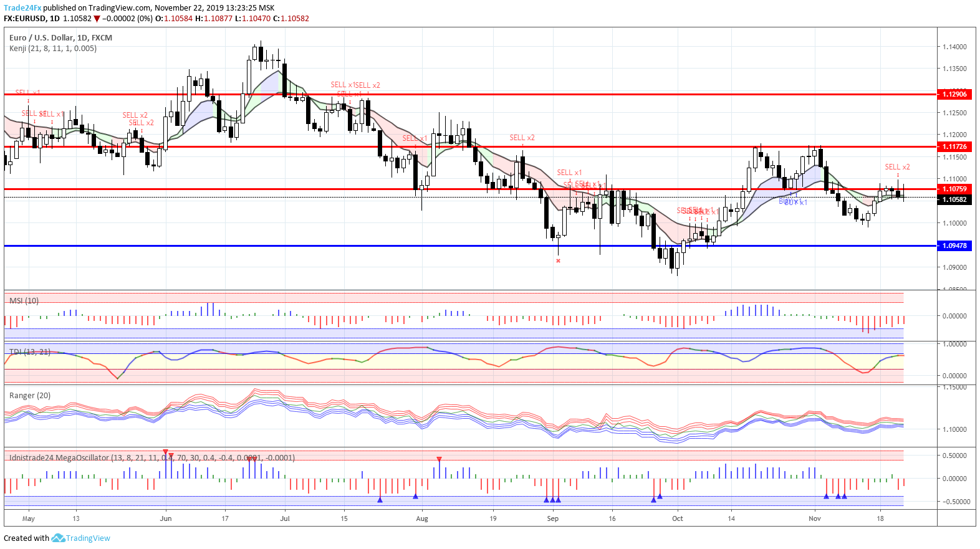Click the Aug date on time axis
The width and height of the screenshot is (980, 549).
tap(422, 518)
